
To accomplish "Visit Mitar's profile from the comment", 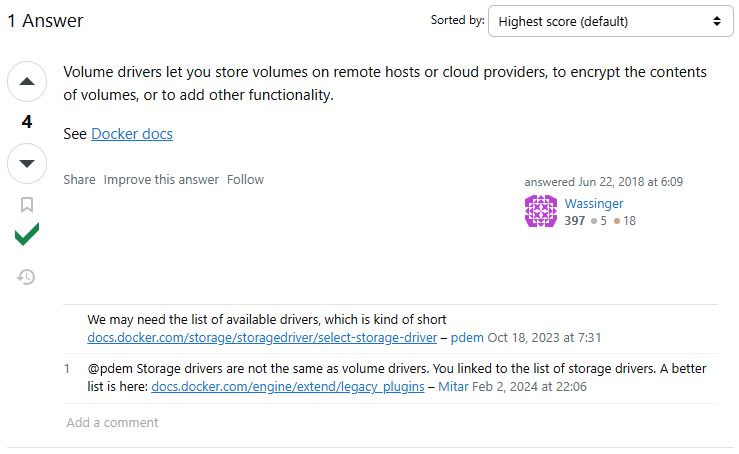I will (x=453, y=387).
